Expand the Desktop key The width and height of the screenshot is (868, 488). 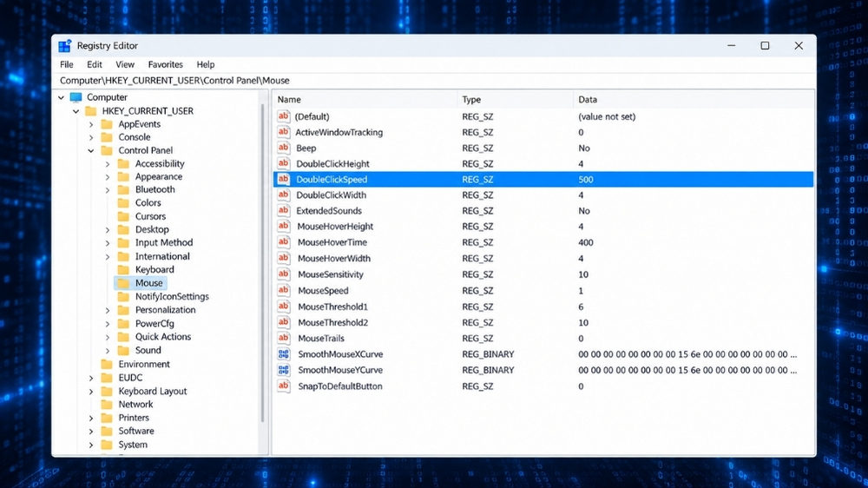coord(108,229)
